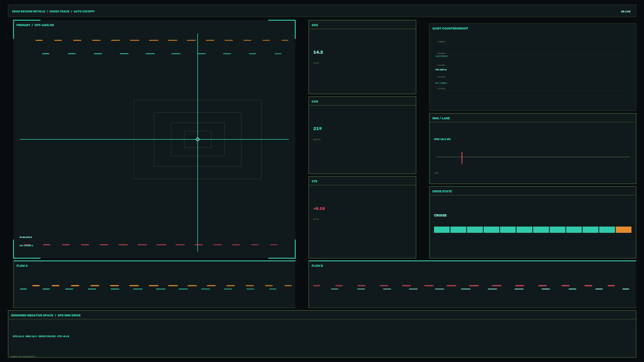Open AUTO COCKPIT in header breadcrumb
Viewport: 644px width, 362px height.
tap(84, 12)
